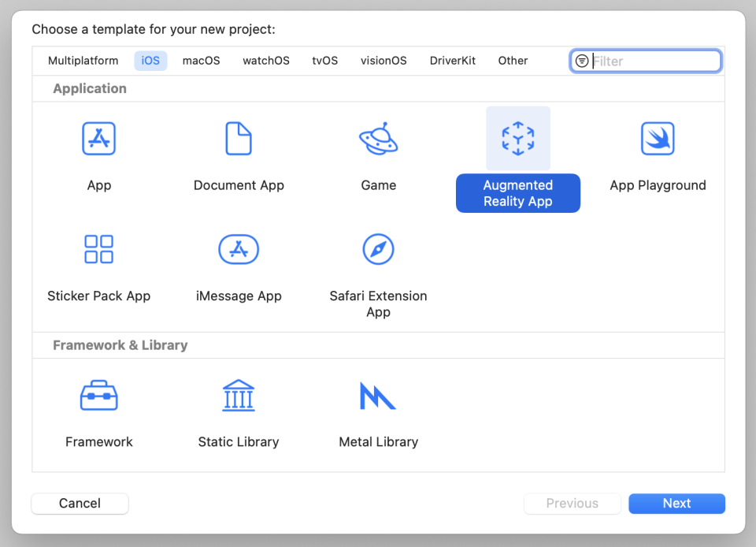Switch to the watchOS platform tab
Image resolution: width=756 pixels, height=547 pixels.
(265, 61)
